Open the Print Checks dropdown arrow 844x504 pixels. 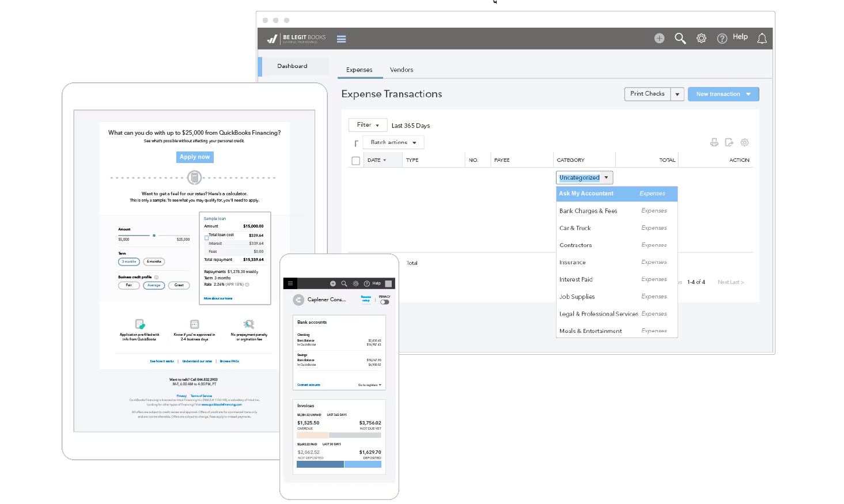(678, 94)
